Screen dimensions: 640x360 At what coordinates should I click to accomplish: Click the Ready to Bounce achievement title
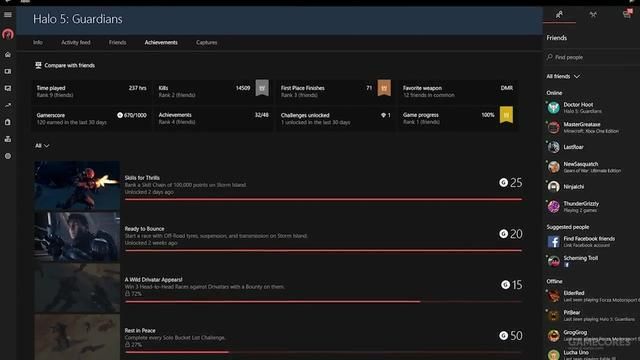click(144, 229)
